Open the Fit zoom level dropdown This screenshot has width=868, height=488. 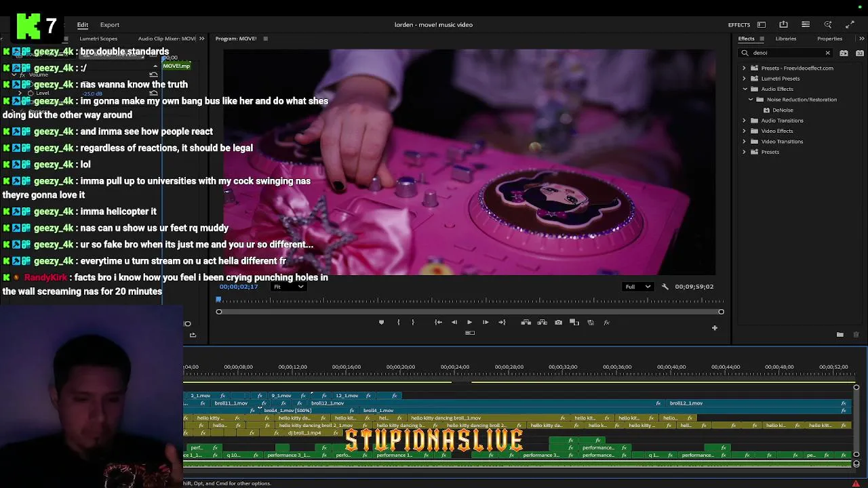point(288,287)
